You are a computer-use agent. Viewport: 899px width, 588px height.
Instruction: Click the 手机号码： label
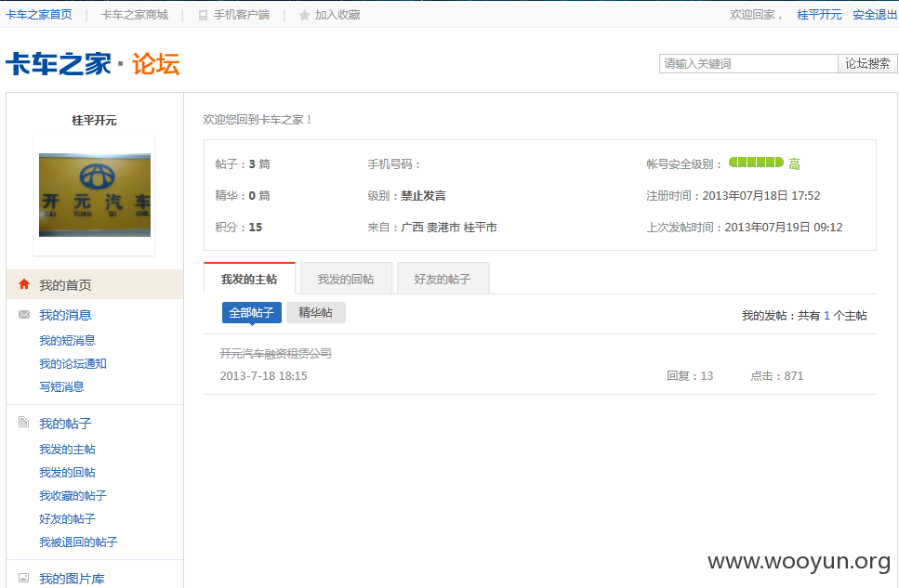point(395,163)
